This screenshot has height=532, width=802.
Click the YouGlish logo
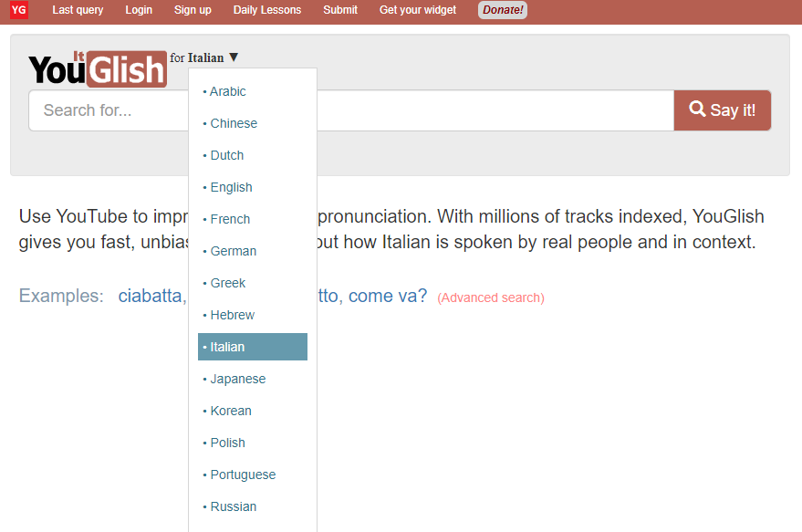(98, 69)
